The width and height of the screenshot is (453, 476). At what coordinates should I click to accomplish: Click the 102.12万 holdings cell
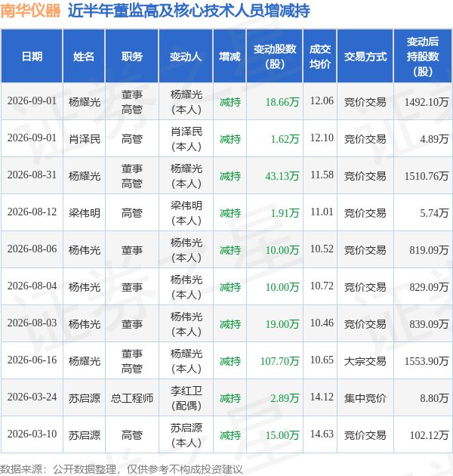tap(429, 435)
